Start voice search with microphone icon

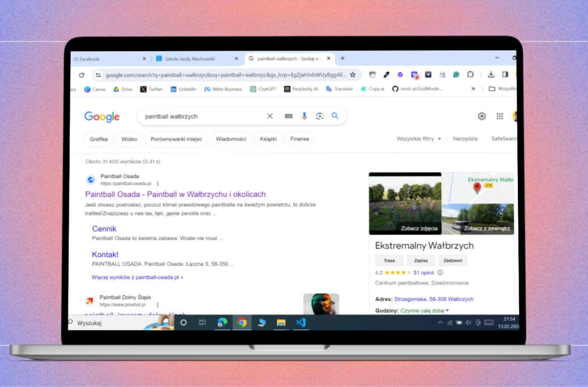pos(304,116)
